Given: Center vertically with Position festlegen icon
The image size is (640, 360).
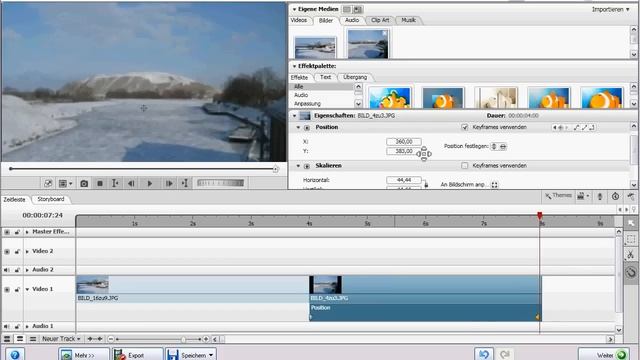Looking at the screenshot, I should click(494, 146).
